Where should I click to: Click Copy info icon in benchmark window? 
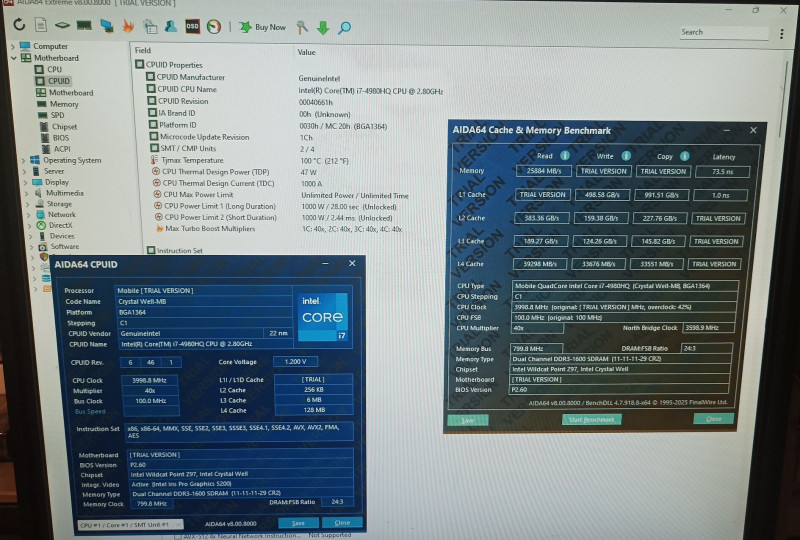[685, 156]
